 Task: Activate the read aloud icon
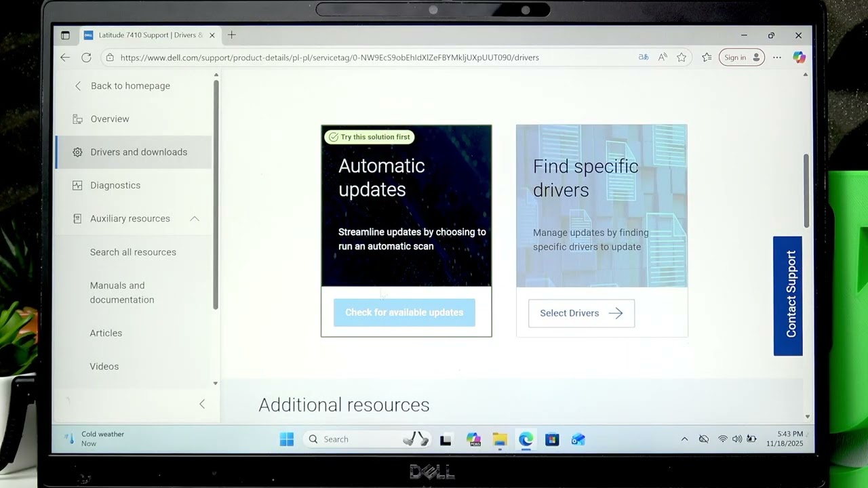[663, 58]
